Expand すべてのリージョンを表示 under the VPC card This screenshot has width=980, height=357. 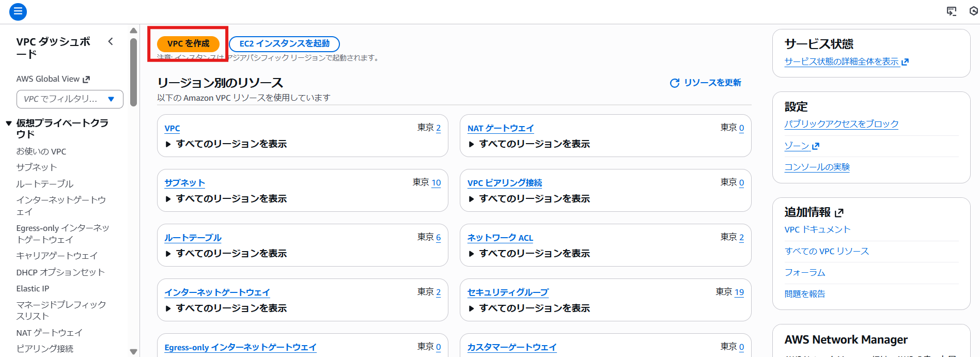tap(226, 144)
